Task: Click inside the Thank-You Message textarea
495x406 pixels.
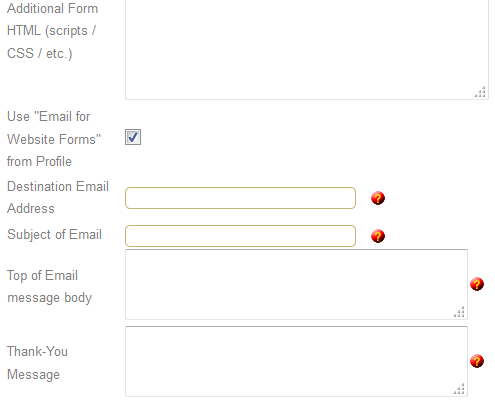Action: [296, 361]
